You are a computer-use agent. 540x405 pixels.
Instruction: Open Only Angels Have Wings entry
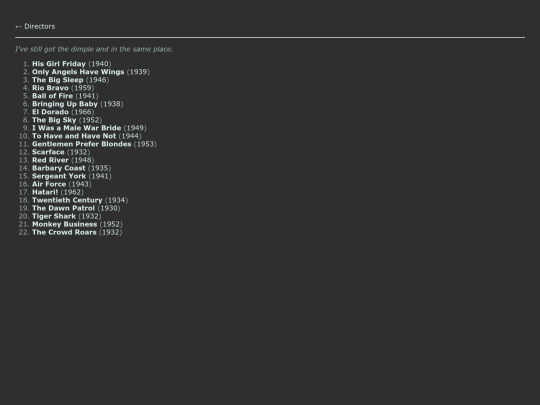(78, 72)
